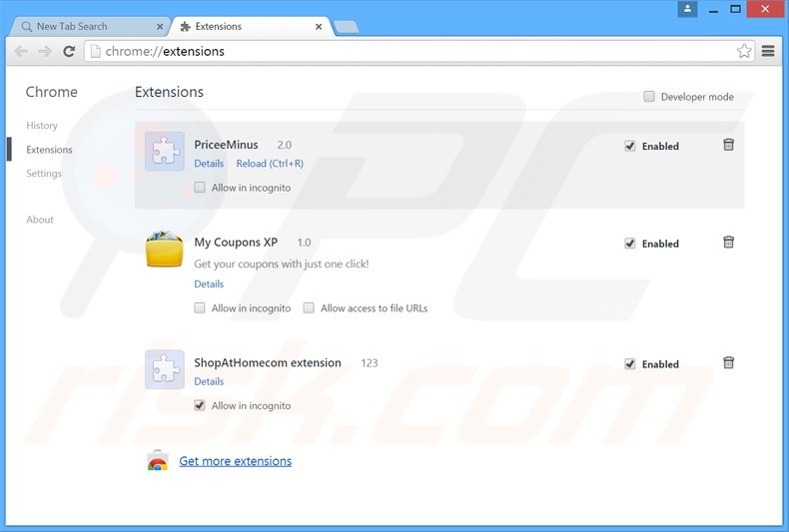Click the chrome://extensions address bar

point(399,51)
